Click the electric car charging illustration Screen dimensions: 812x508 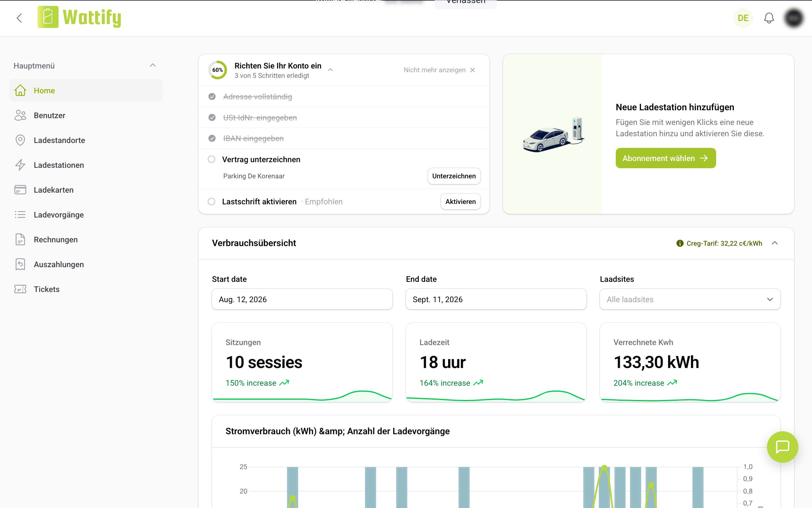coord(554,134)
